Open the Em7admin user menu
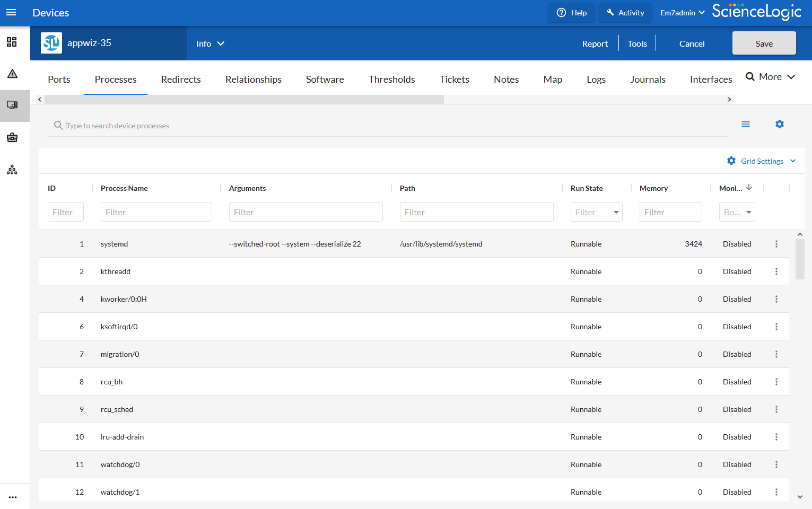 pyautogui.click(x=682, y=13)
